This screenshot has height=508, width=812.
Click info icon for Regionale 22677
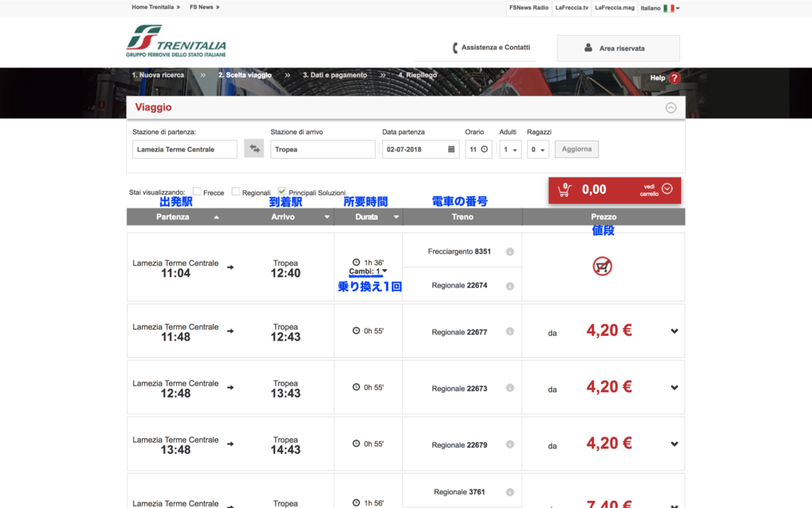coord(510,332)
